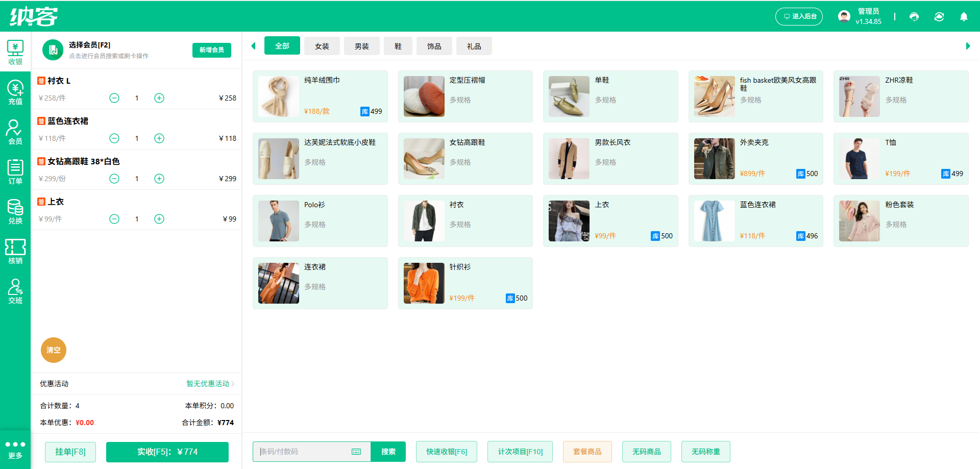Click the customer service headset icon
The width and height of the screenshot is (980, 469).
914,17
